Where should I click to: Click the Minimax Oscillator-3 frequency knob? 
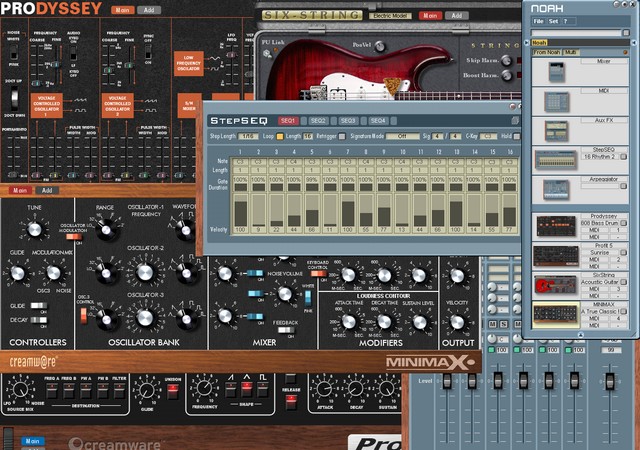144,318
